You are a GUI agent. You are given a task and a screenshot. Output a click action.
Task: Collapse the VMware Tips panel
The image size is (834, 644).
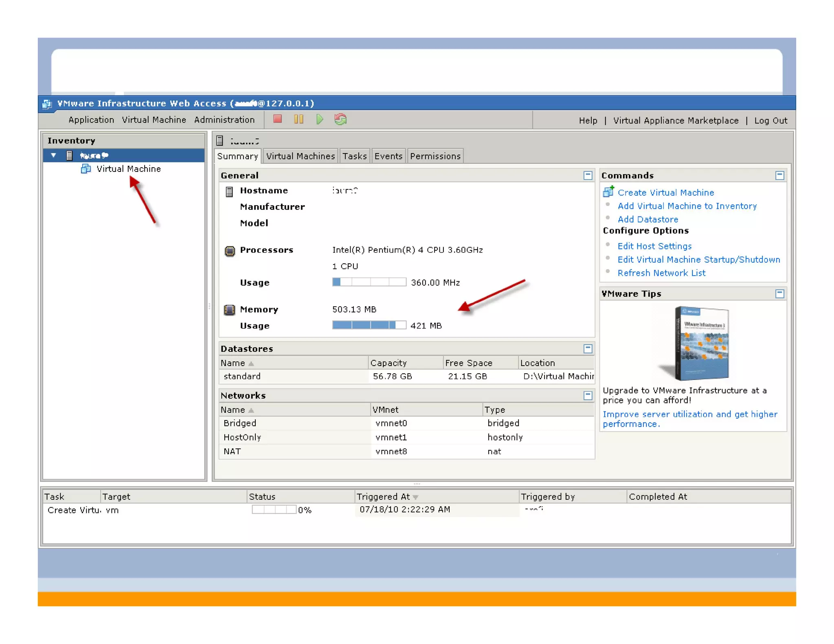tap(779, 294)
